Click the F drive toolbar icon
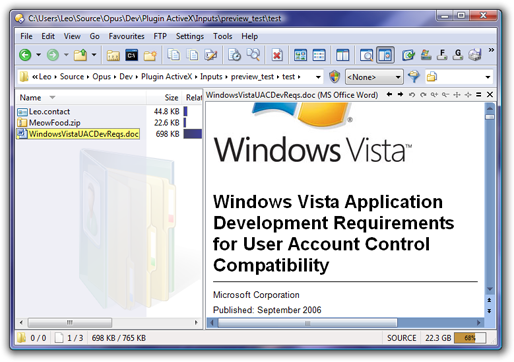514x362 pixels. [442, 55]
